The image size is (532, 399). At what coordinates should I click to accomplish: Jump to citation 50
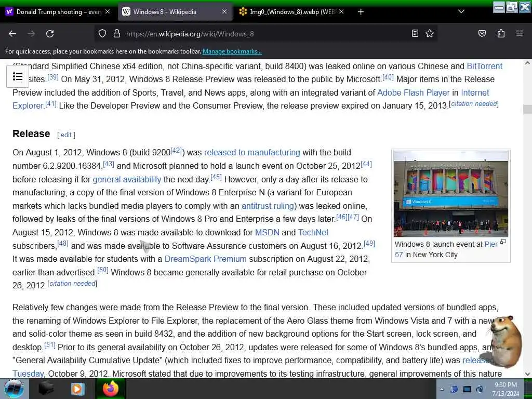pyautogui.click(x=103, y=270)
